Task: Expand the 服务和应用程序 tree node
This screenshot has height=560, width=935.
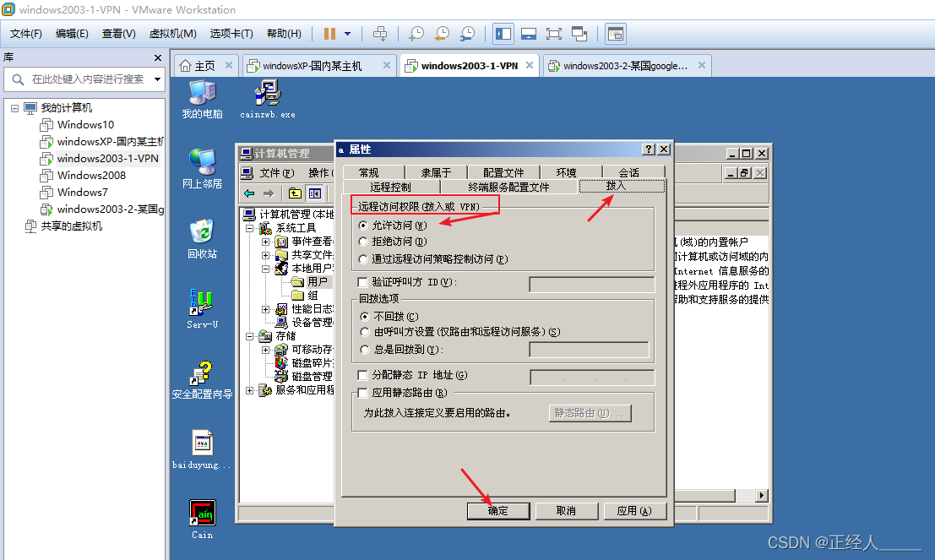Action: click(x=250, y=390)
